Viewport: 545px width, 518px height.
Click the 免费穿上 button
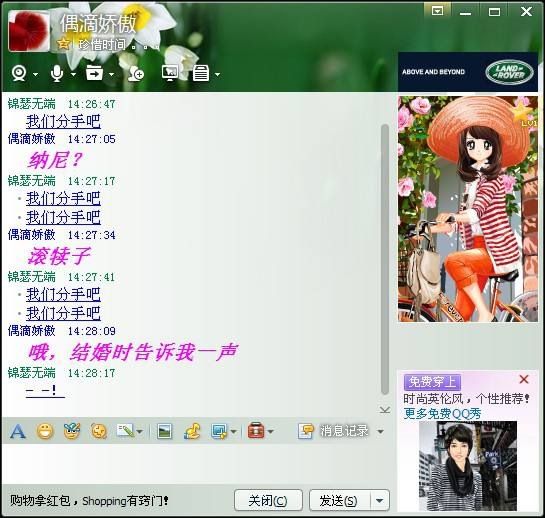click(x=432, y=382)
